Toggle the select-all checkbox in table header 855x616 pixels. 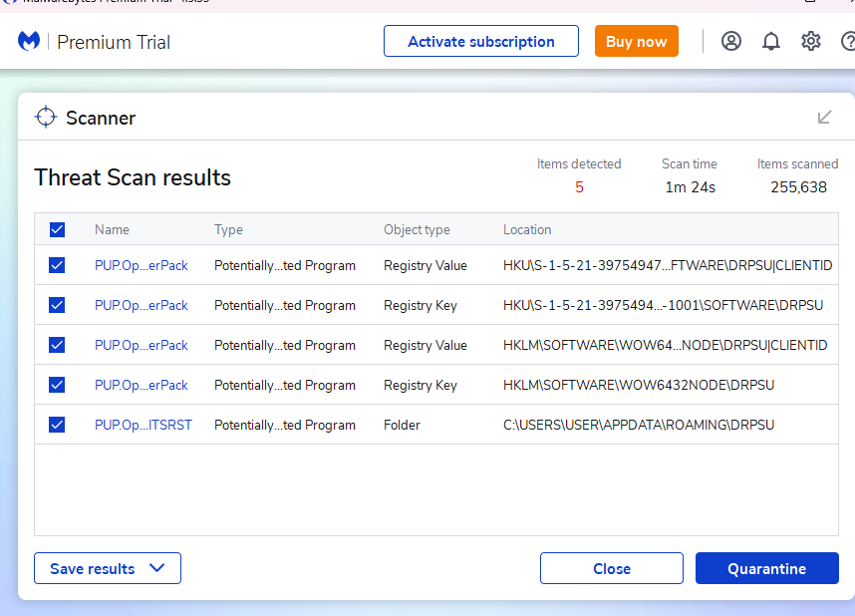pyautogui.click(x=57, y=229)
